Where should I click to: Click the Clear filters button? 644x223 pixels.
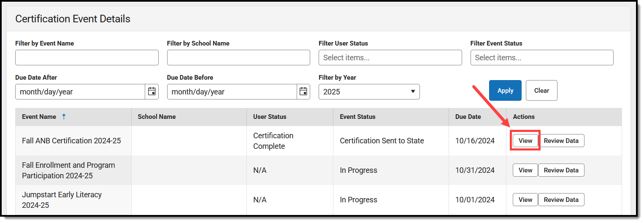pyautogui.click(x=541, y=91)
